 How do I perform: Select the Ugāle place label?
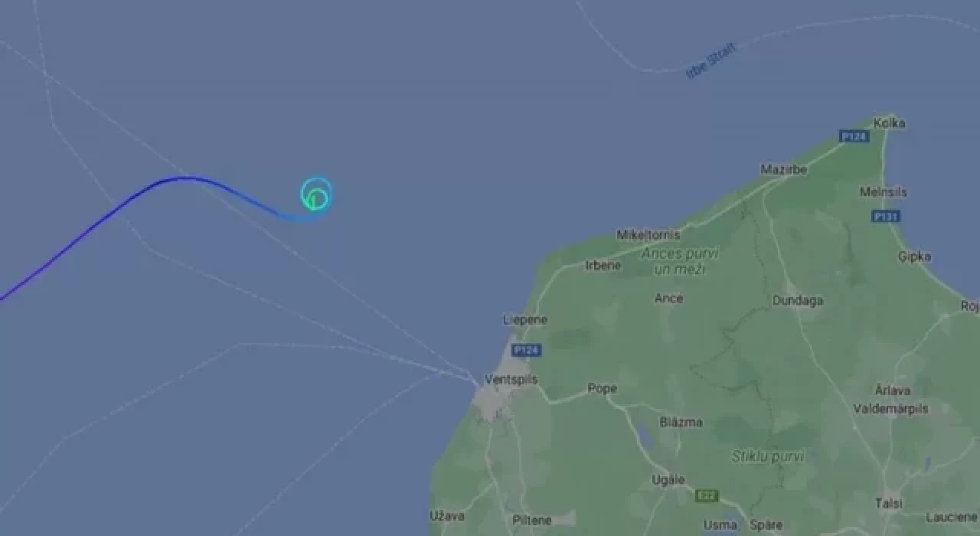(668, 480)
